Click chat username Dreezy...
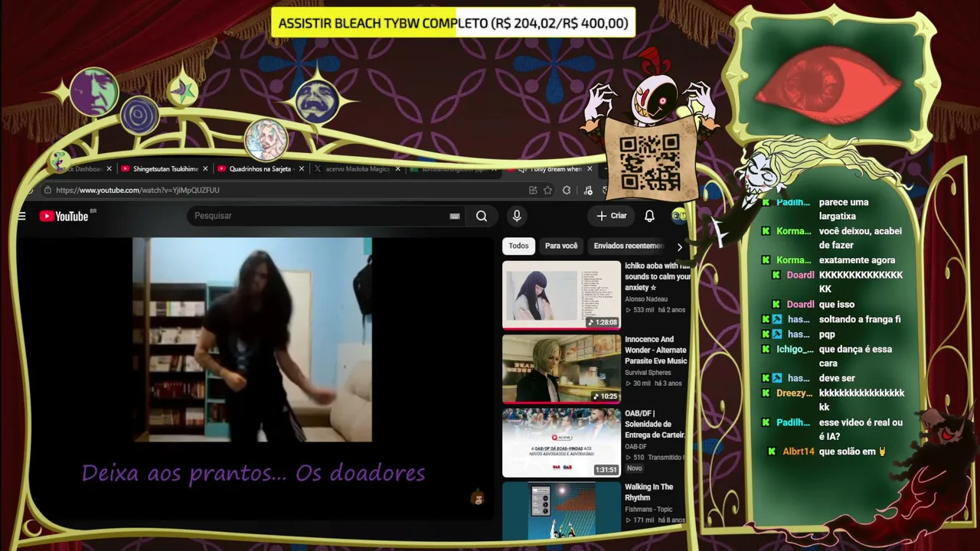Viewport: 980px width, 551px height. [794, 393]
